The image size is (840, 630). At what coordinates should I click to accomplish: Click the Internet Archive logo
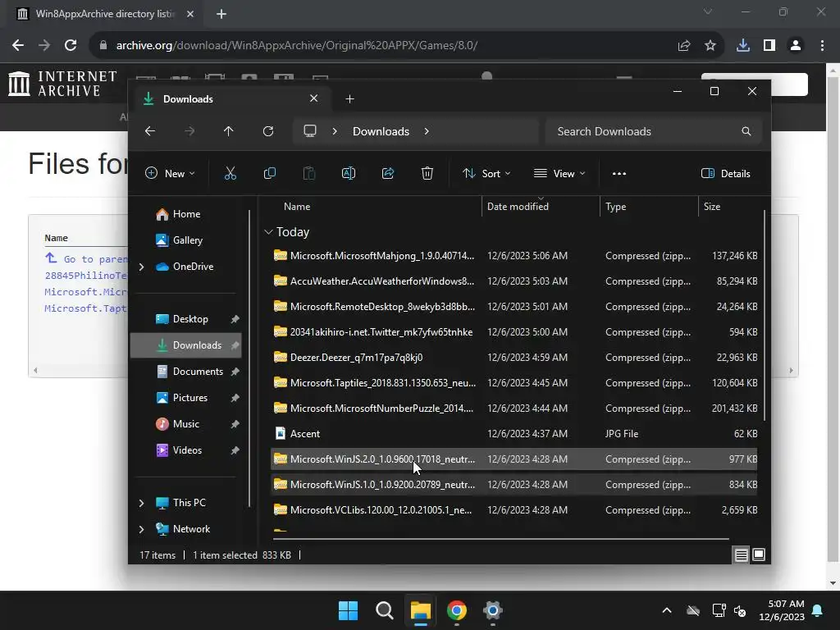click(62, 84)
